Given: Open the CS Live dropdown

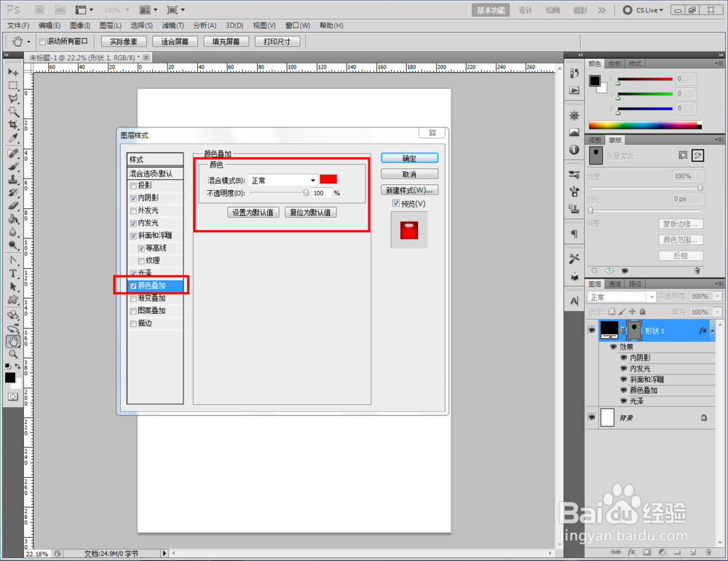Looking at the screenshot, I should (x=644, y=9).
